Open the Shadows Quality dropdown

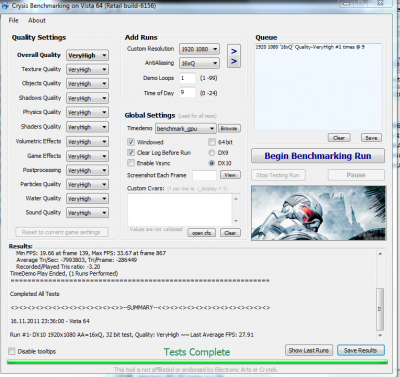[87, 98]
